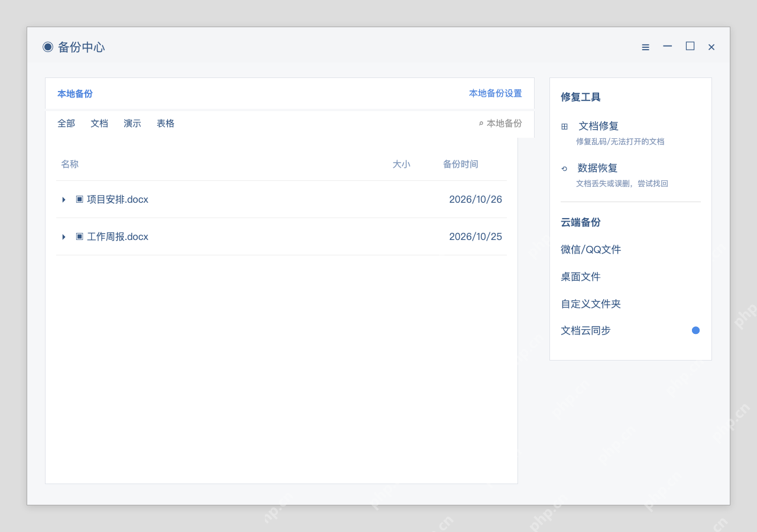Expand the 项目安排.docx row
This screenshot has height=532, width=757.
point(64,200)
